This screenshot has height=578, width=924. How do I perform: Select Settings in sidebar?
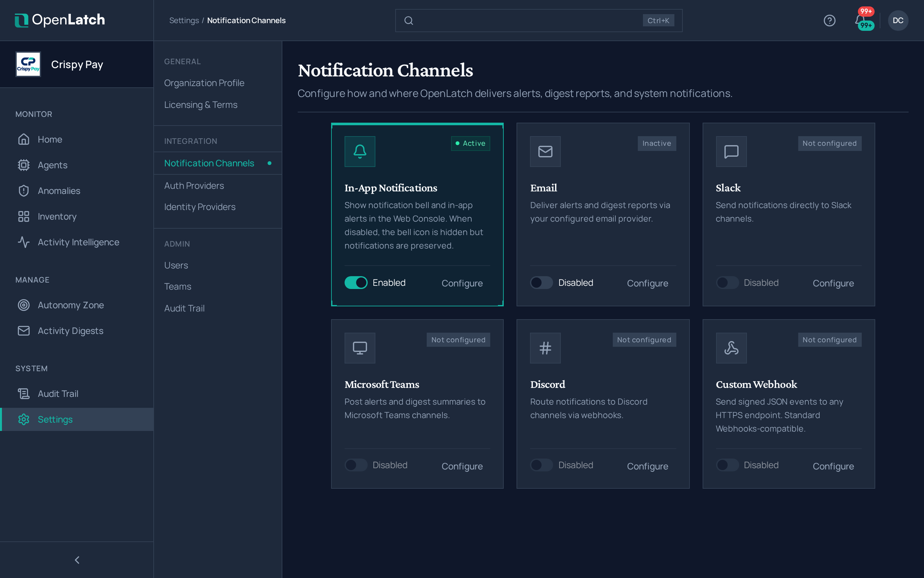click(x=77, y=419)
